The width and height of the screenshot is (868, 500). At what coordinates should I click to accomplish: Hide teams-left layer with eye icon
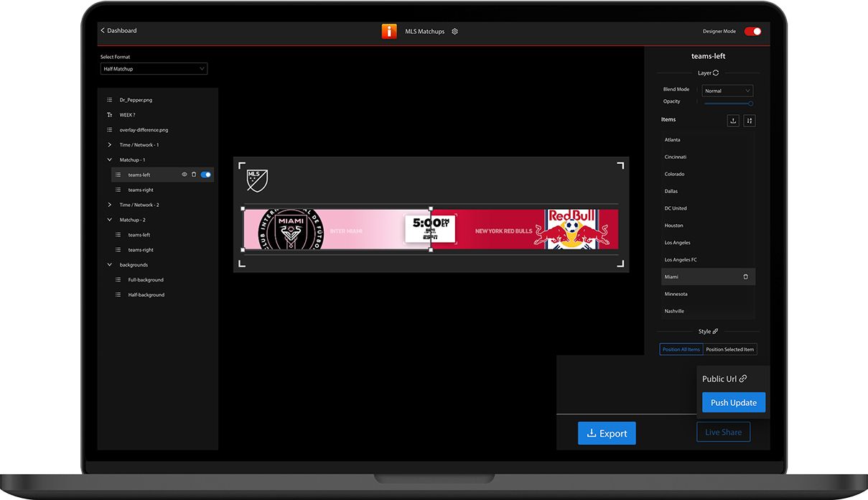click(x=185, y=175)
